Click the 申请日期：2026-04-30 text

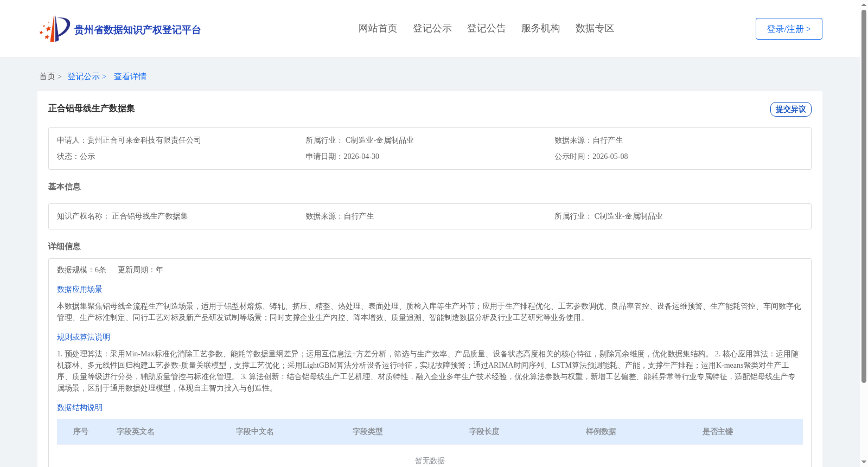point(342,156)
